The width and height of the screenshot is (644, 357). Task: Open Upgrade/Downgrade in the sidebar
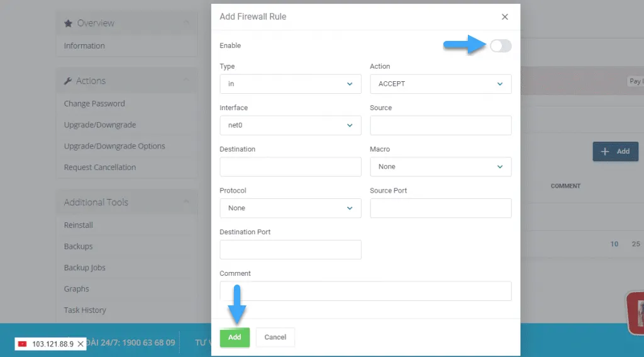pos(100,125)
